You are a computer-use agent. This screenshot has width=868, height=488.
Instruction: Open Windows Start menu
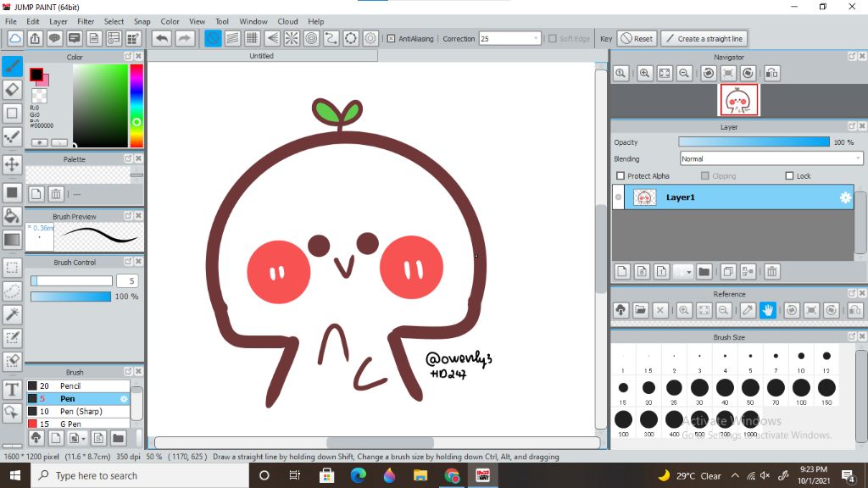pos(15,476)
